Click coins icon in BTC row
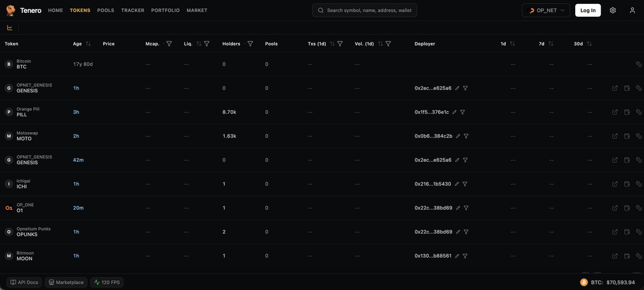This screenshot has height=290, width=644. point(639,64)
